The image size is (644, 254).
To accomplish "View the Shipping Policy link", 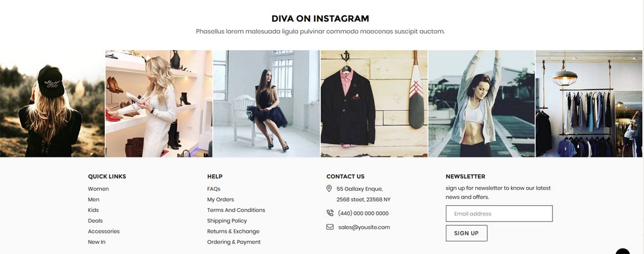I will tap(227, 221).
